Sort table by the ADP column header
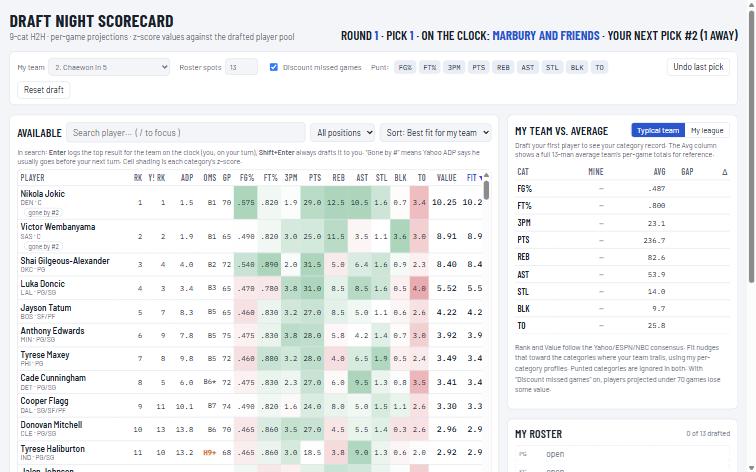756x472 pixels. click(x=187, y=178)
